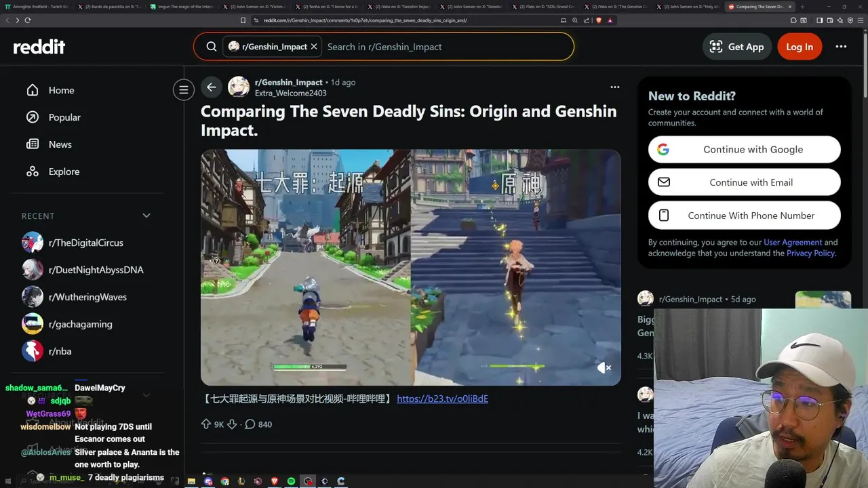Collapse the navigation sidebar hamburger button
Viewport: 868px width, 488px height.
pos(183,89)
